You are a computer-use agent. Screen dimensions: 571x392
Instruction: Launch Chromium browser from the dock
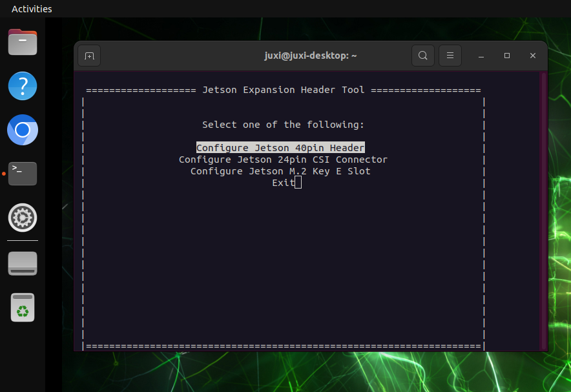pos(23,130)
